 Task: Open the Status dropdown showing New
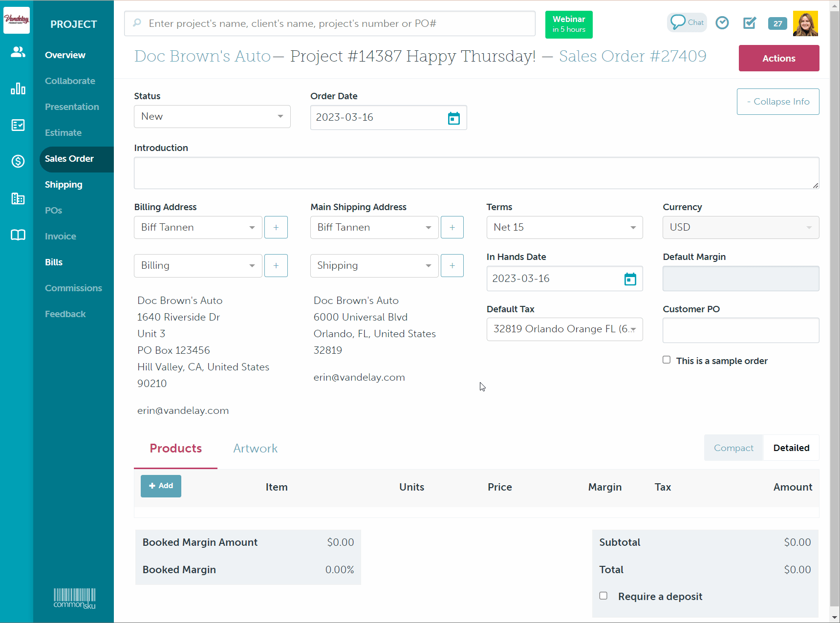(212, 116)
